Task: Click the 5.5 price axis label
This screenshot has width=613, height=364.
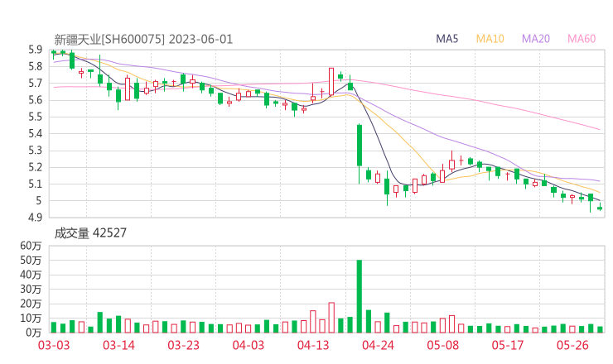Action: pyautogui.click(x=35, y=117)
